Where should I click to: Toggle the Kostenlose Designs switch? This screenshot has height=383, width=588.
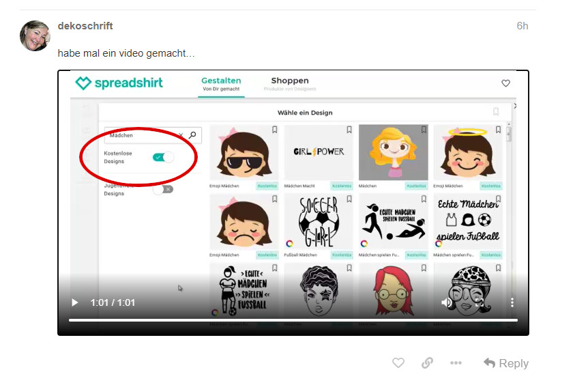[x=163, y=157]
